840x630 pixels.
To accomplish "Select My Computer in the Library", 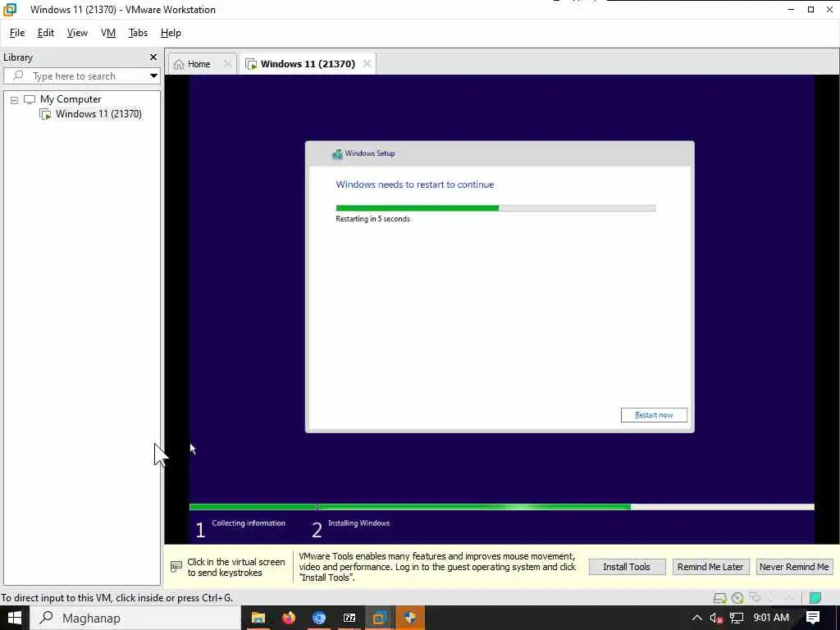I will pyautogui.click(x=71, y=99).
